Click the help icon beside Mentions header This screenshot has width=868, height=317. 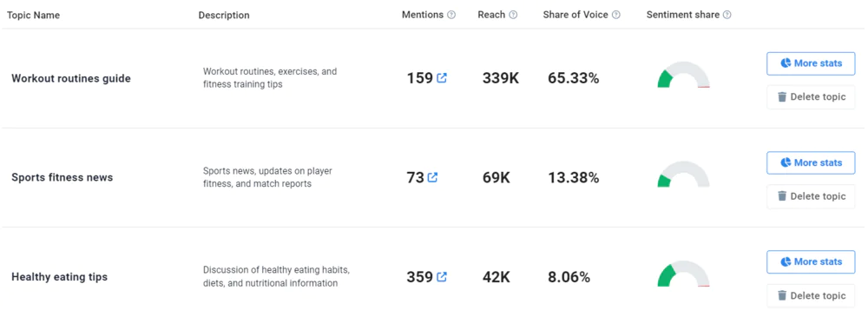(451, 15)
